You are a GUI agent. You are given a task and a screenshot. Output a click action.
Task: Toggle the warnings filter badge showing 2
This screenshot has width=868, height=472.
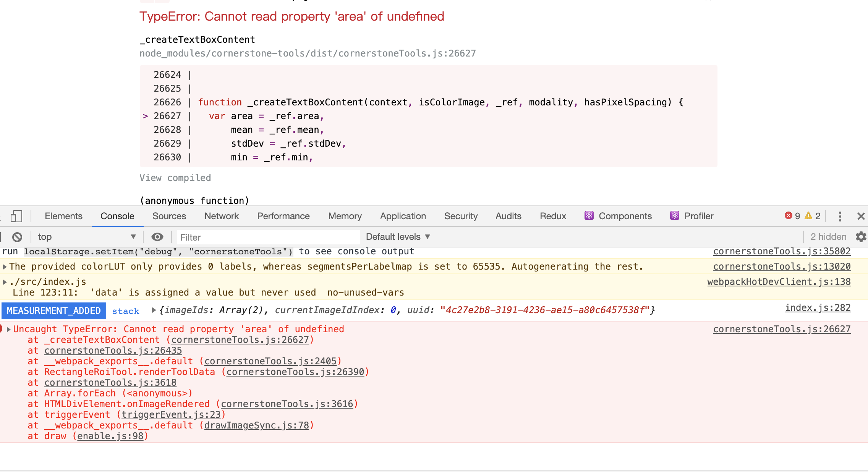click(812, 216)
